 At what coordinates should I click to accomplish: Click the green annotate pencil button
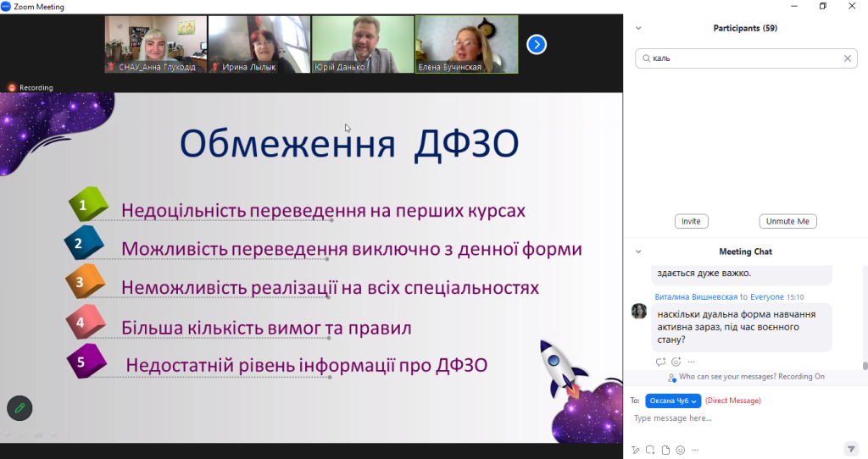pyautogui.click(x=19, y=408)
